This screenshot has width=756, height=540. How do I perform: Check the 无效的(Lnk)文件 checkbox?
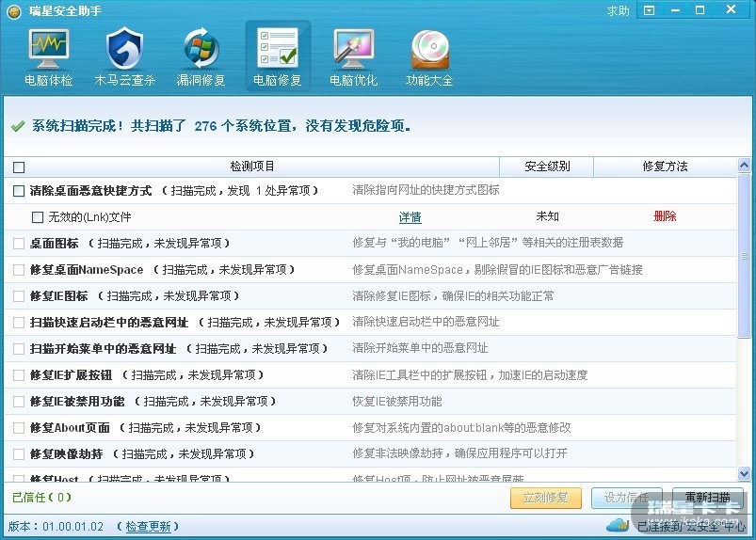point(38,217)
